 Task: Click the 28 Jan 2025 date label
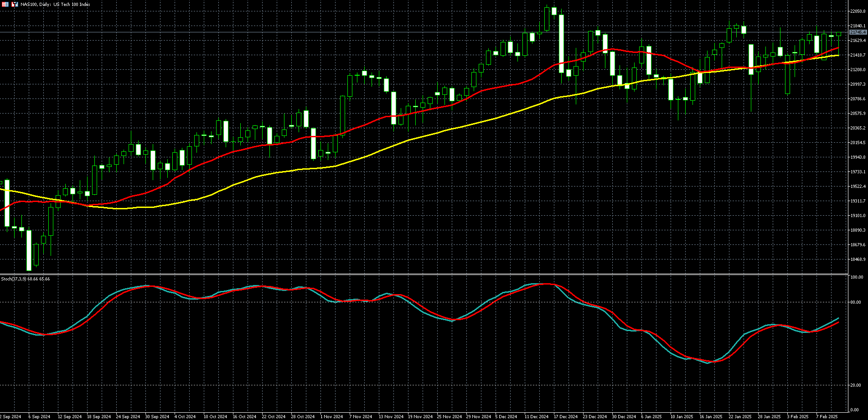coord(770,417)
